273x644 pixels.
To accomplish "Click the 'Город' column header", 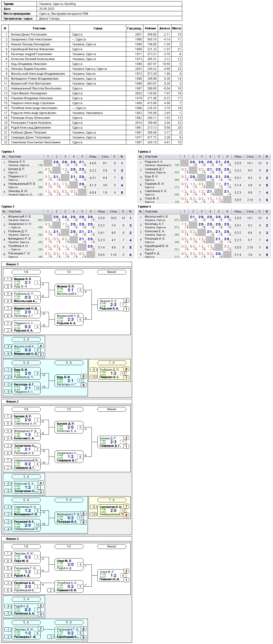I will pyautogui.click(x=98, y=28).
